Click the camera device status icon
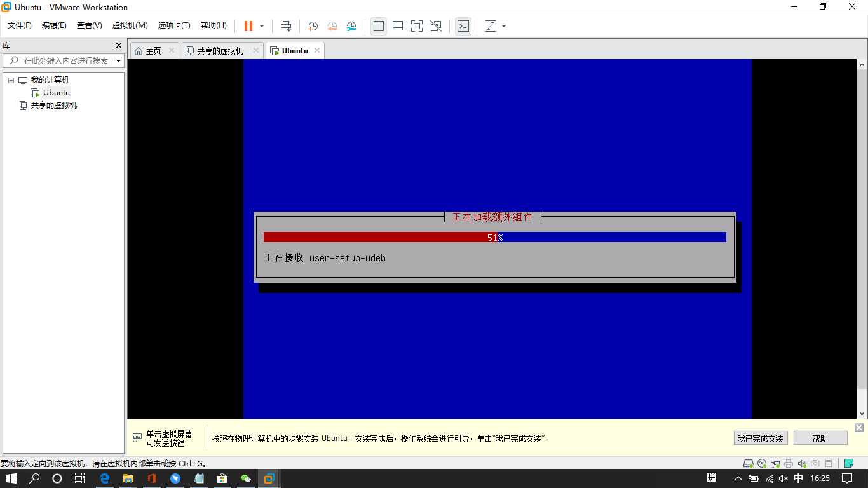 point(815,463)
